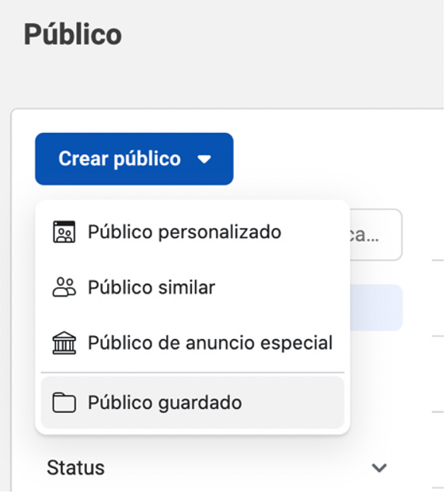
Task: Select Público personalizado menu entry text
Action: click(x=185, y=232)
